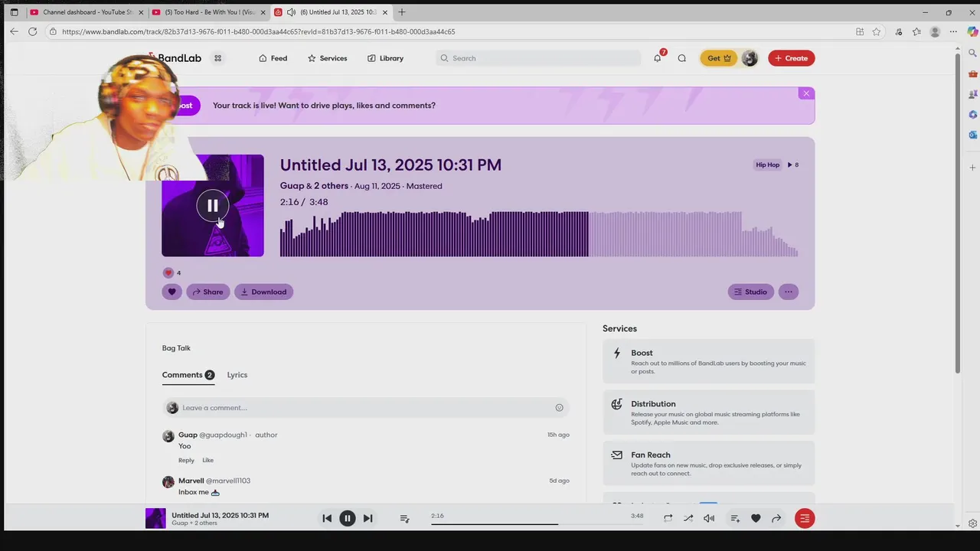Switch to Too Hard YouTube browser tab
980x551 pixels.
[209, 12]
